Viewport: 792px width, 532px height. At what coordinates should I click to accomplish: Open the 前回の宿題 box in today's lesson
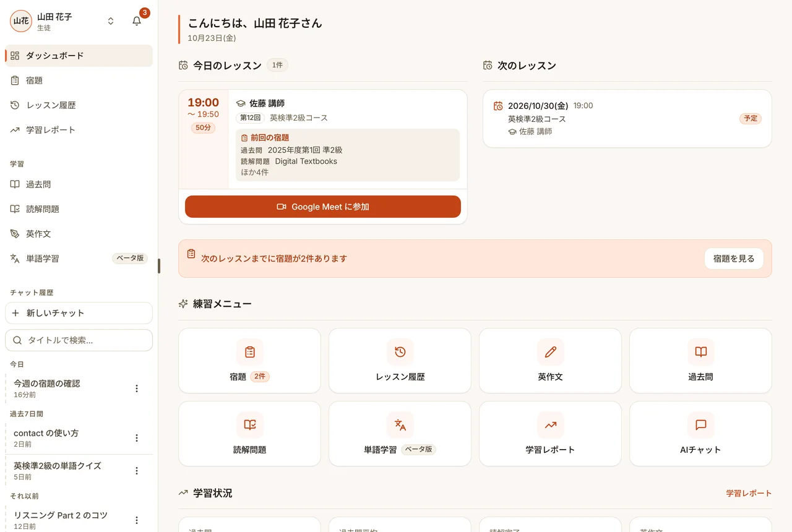pos(348,155)
